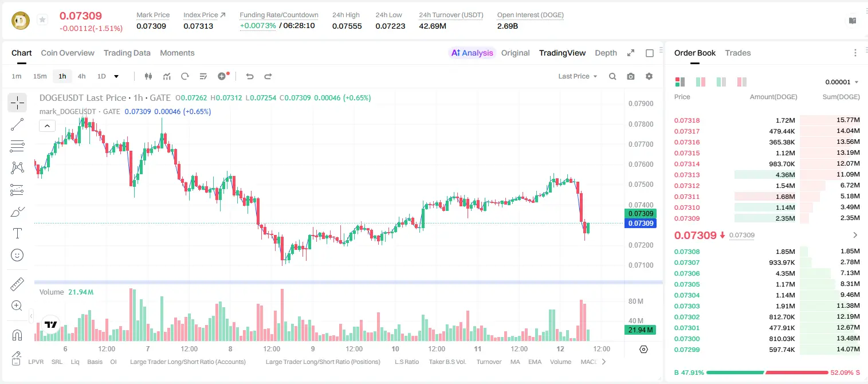
Task: Select the trend line drawing tool
Action: (17, 124)
